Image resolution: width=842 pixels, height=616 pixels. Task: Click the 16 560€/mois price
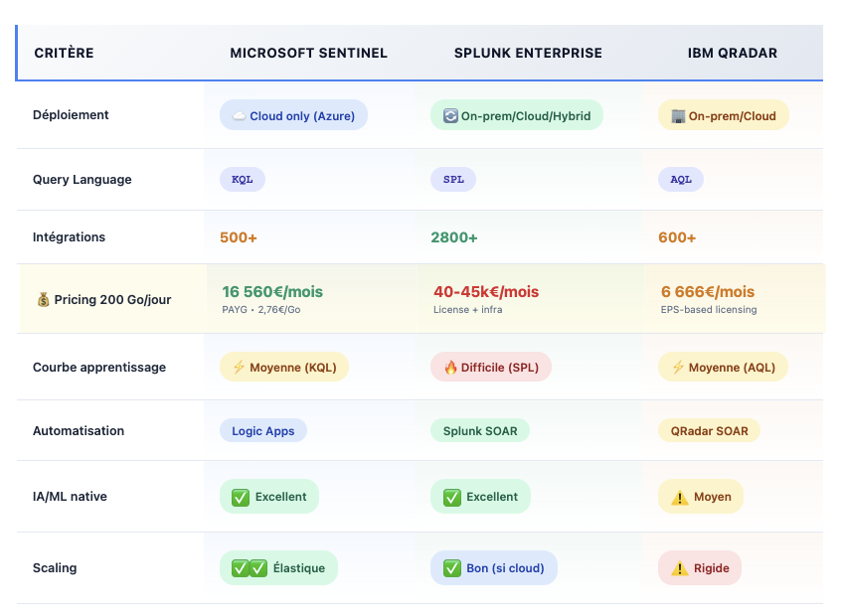point(272,291)
